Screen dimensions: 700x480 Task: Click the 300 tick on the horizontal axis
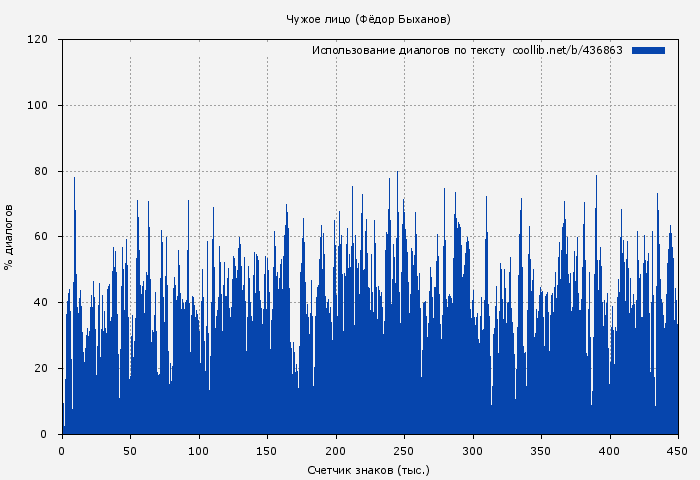click(473, 451)
